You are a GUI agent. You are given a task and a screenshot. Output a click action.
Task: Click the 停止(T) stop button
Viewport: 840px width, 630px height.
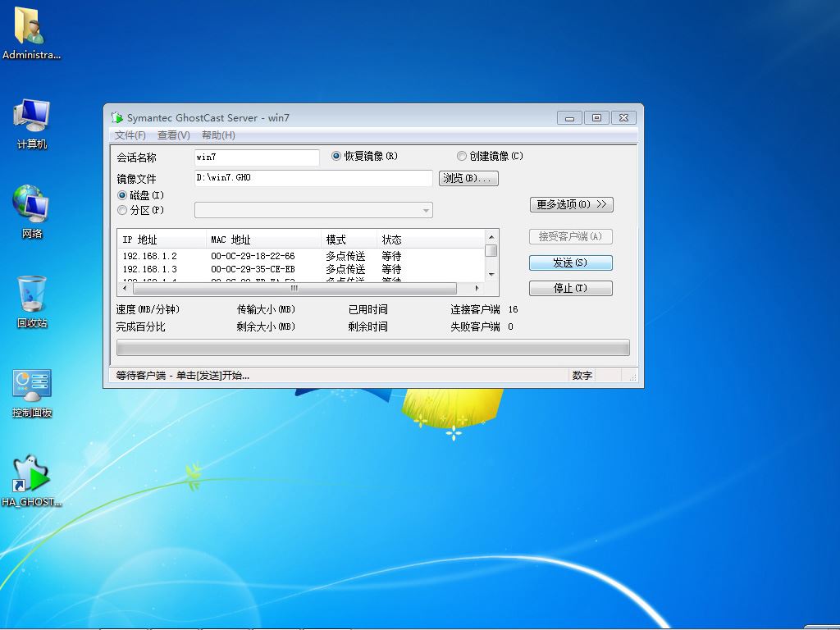click(x=571, y=288)
